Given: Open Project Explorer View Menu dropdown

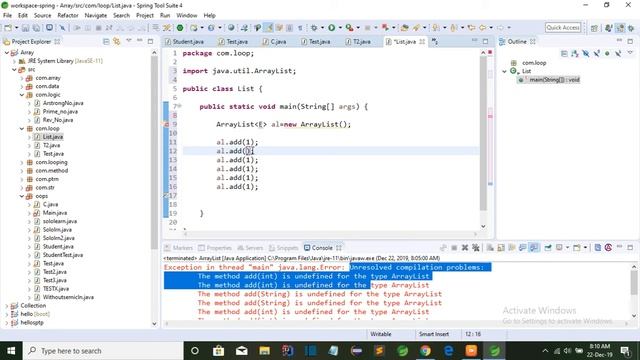Looking at the screenshot, I should [x=129, y=41].
